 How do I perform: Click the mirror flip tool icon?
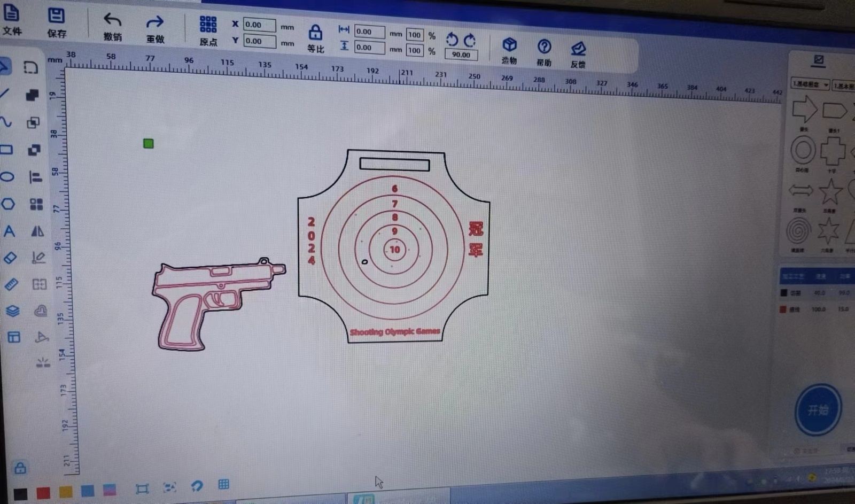[x=37, y=231]
